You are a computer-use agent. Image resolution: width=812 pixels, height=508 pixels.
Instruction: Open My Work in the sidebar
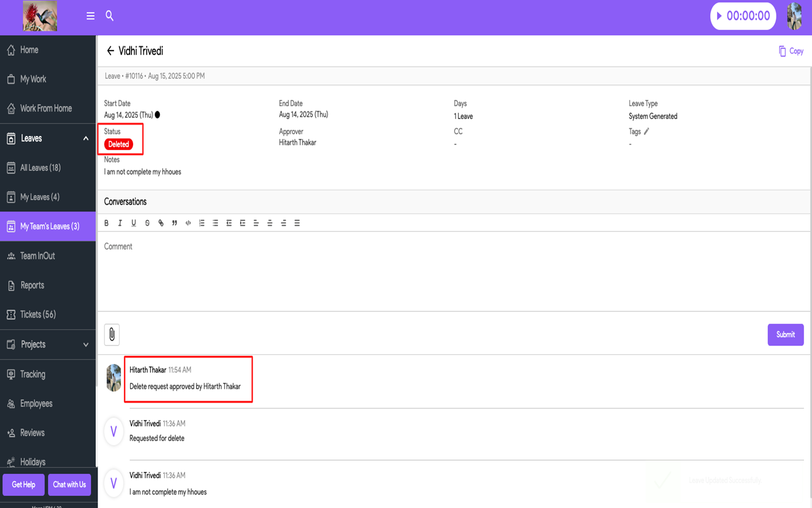48,79
